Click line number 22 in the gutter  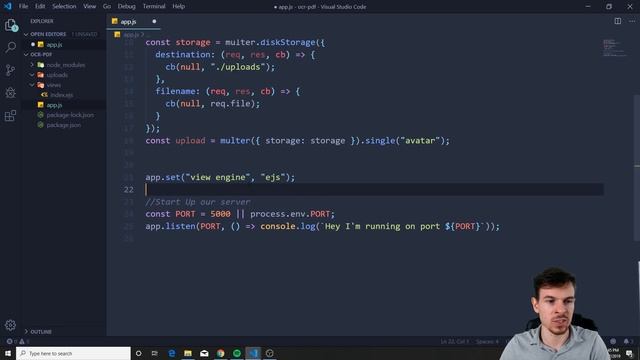129,190
